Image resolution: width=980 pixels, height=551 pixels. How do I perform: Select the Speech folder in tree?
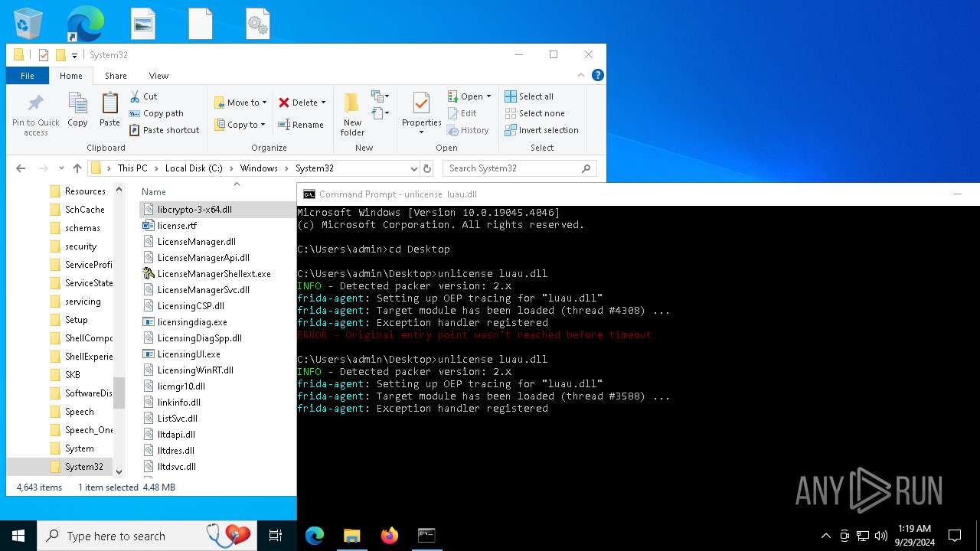click(71, 412)
